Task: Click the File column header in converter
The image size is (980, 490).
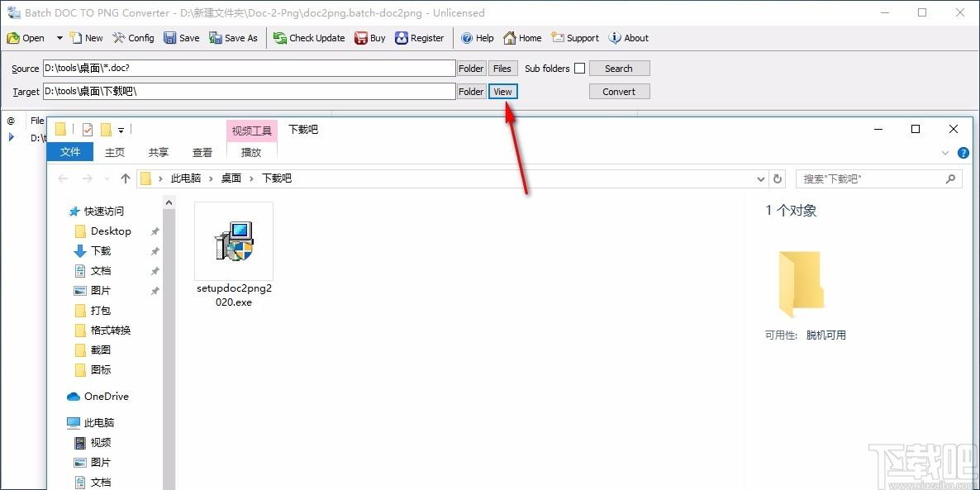Action: click(x=37, y=121)
